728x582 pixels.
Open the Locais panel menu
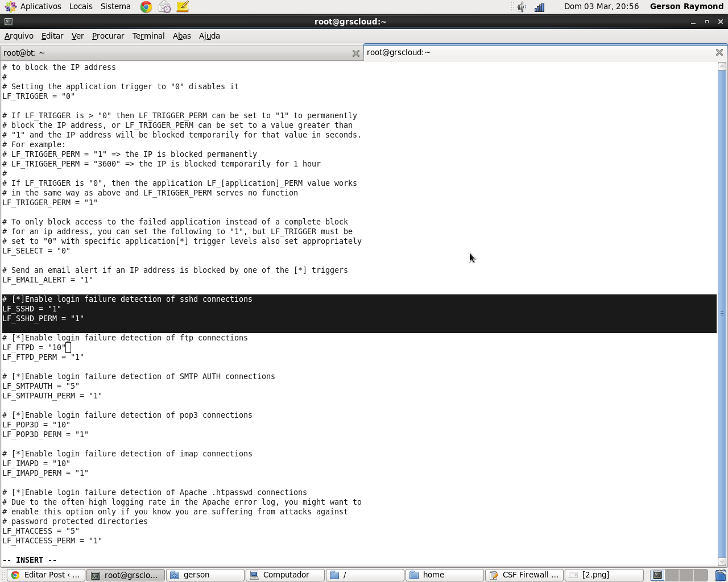[x=81, y=6]
